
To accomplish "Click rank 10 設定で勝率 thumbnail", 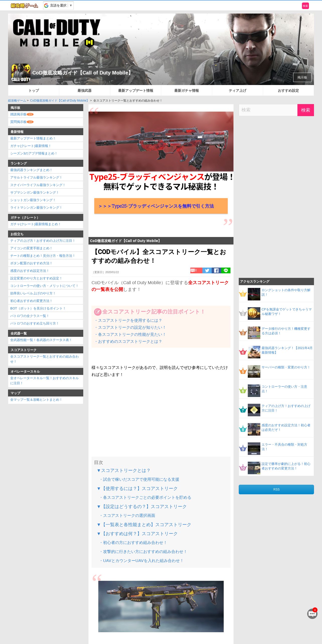I will click(x=254, y=468).
